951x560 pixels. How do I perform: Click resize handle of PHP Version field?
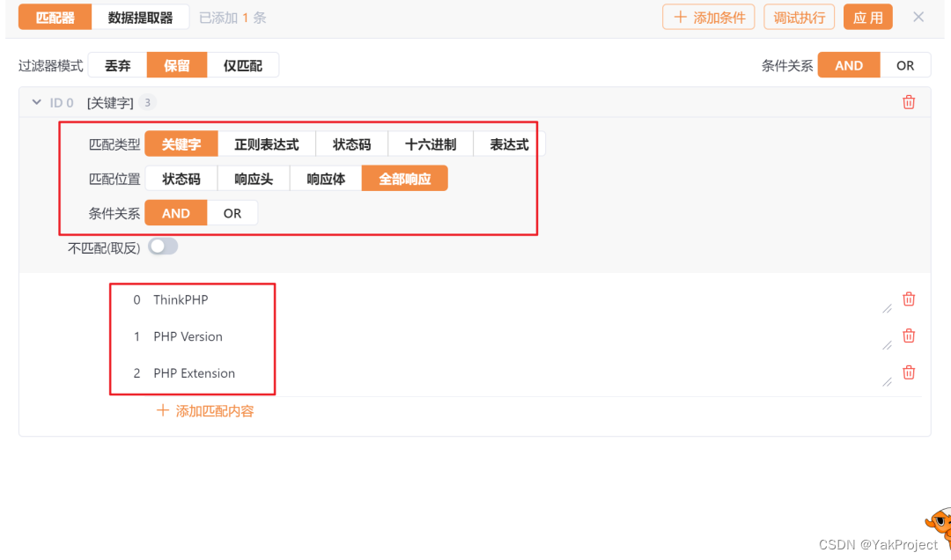pos(887,345)
